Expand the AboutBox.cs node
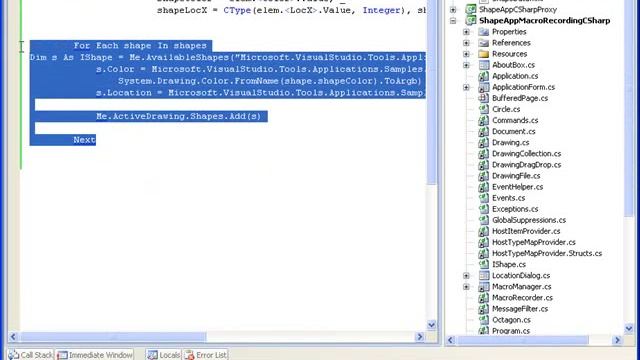The width and height of the screenshot is (640, 360). pyautogui.click(x=466, y=65)
